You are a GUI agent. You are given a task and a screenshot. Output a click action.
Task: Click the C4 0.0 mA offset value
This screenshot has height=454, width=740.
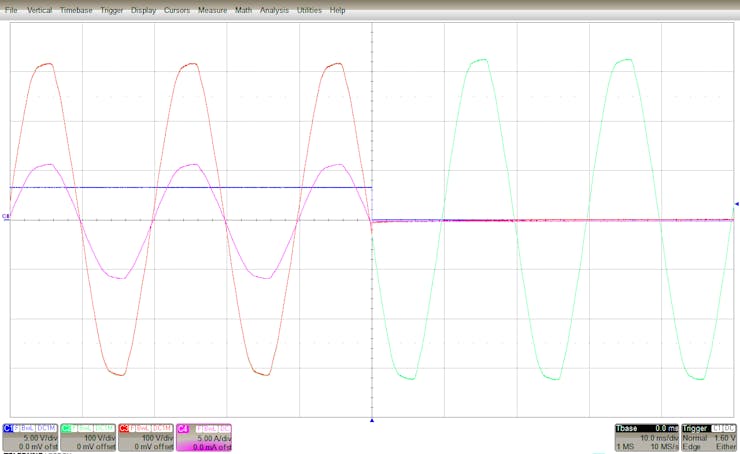pos(212,447)
